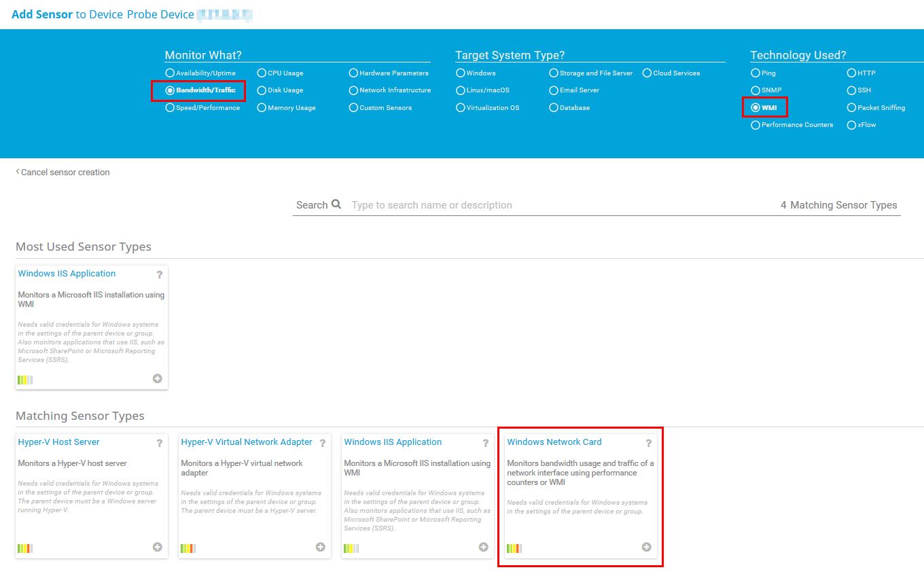The width and height of the screenshot is (924, 574).
Task: Switch technology to Packet Sniffing
Action: (x=851, y=107)
